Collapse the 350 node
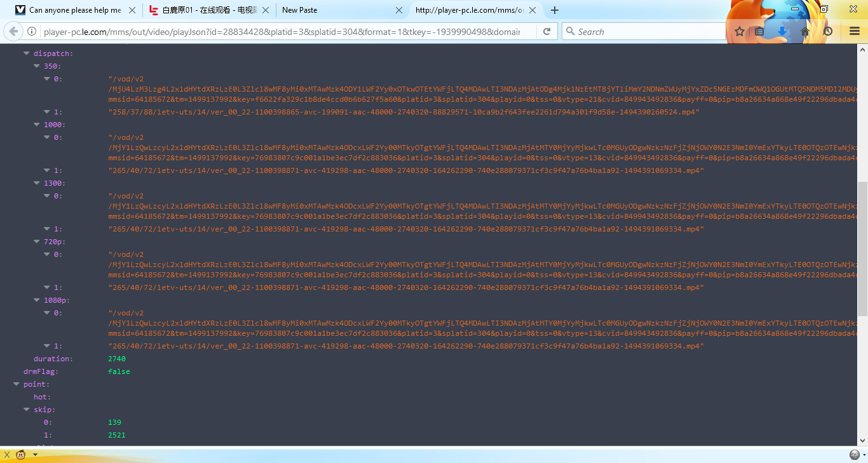Viewport: 868px width, 463px height. 37,66
